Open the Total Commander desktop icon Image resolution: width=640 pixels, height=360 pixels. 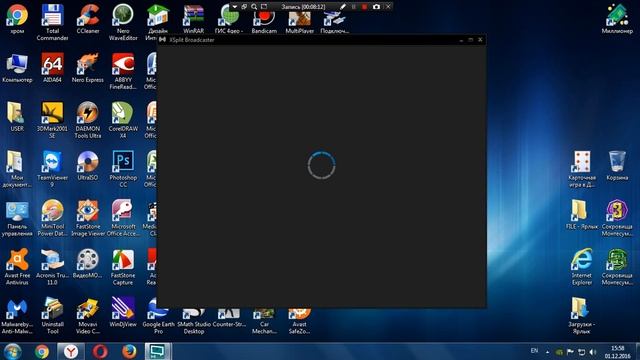pyautogui.click(x=52, y=22)
